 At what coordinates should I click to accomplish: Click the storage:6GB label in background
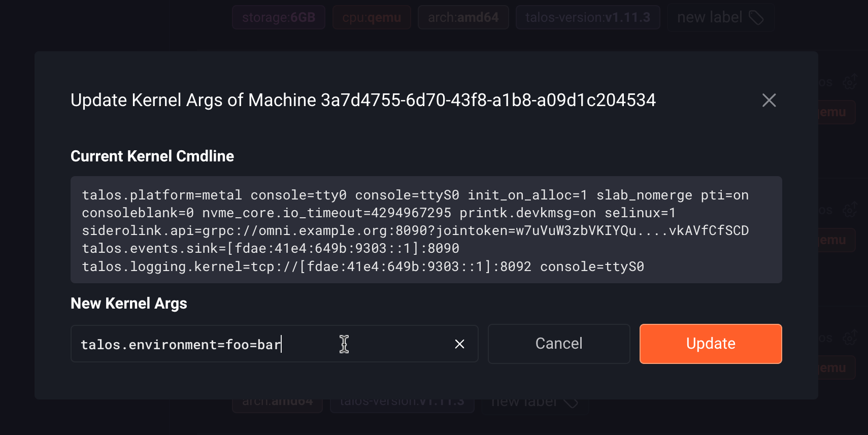(279, 17)
